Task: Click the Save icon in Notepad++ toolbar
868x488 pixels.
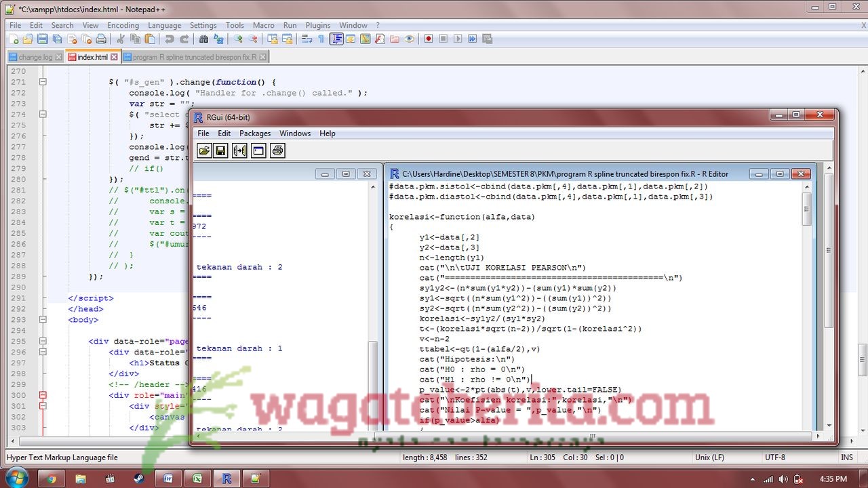Action: [42, 39]
